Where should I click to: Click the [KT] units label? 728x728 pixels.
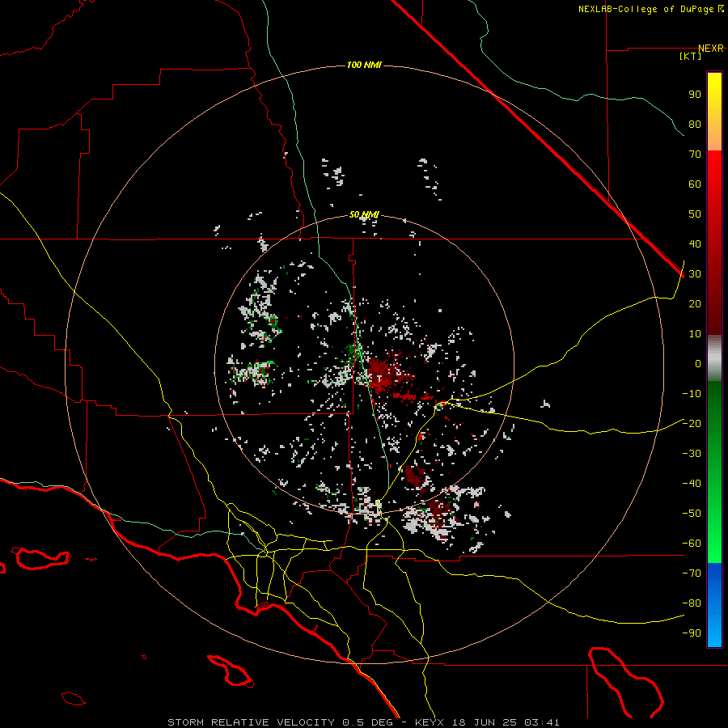pos(690,56)
